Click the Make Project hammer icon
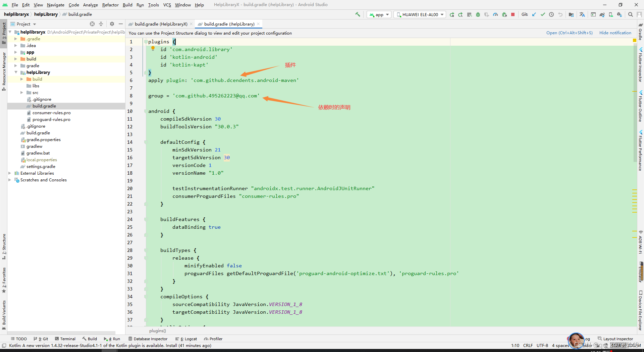644x352 pixels. (x=358, y=14)
